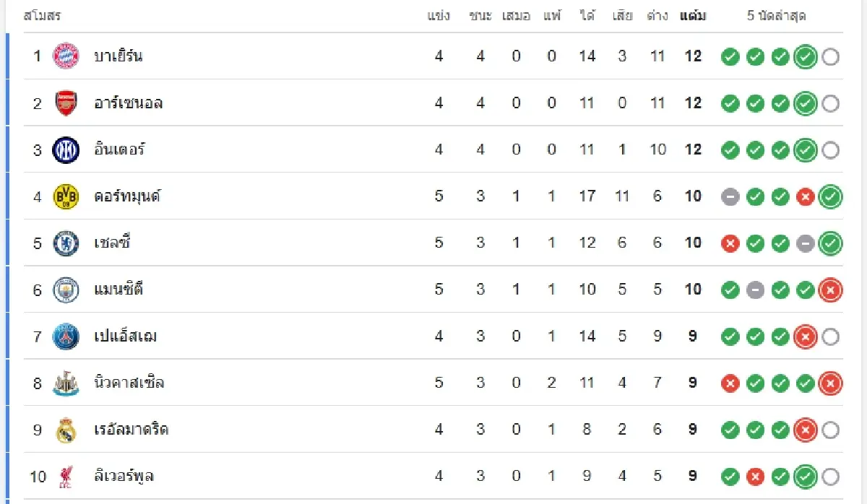Select the ลิเวอร์พูล team name

(x=124, y=477)
